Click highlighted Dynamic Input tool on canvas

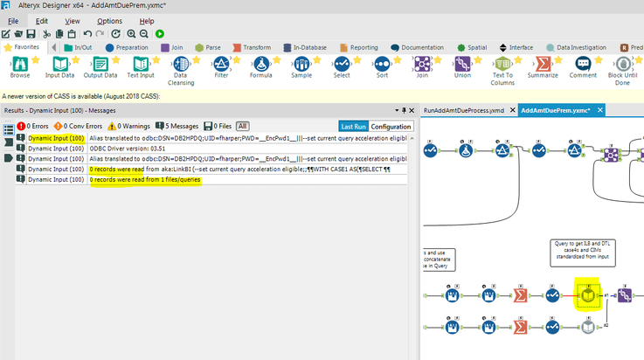[588, 295]
